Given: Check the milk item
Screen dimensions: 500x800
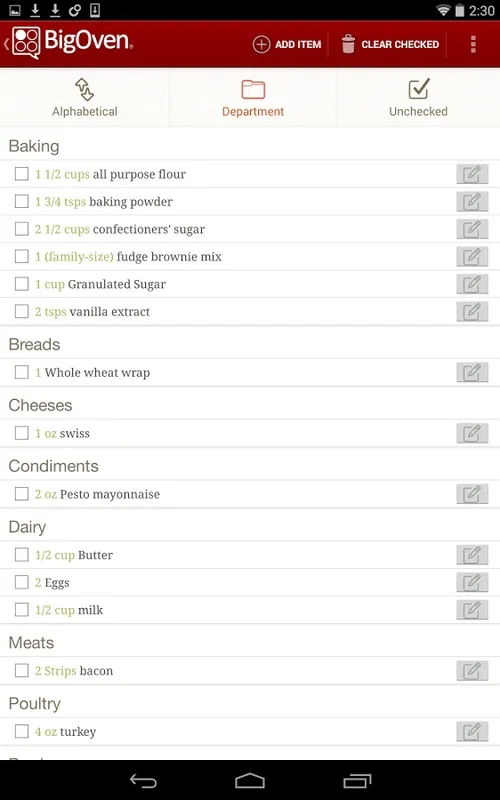Looking at the screenshot, I should [x=21, y=610].
